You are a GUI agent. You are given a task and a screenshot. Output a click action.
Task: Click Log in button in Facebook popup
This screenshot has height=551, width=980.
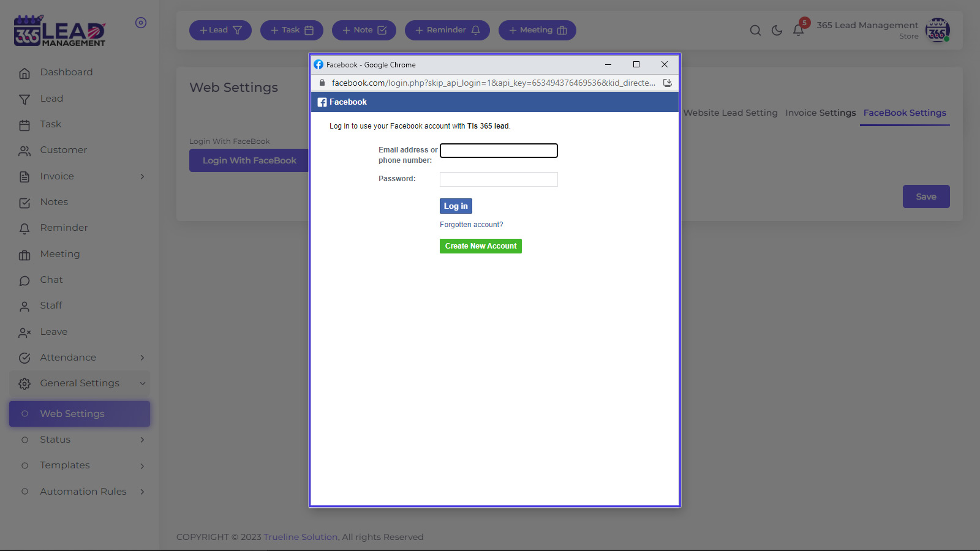[456, 206]
